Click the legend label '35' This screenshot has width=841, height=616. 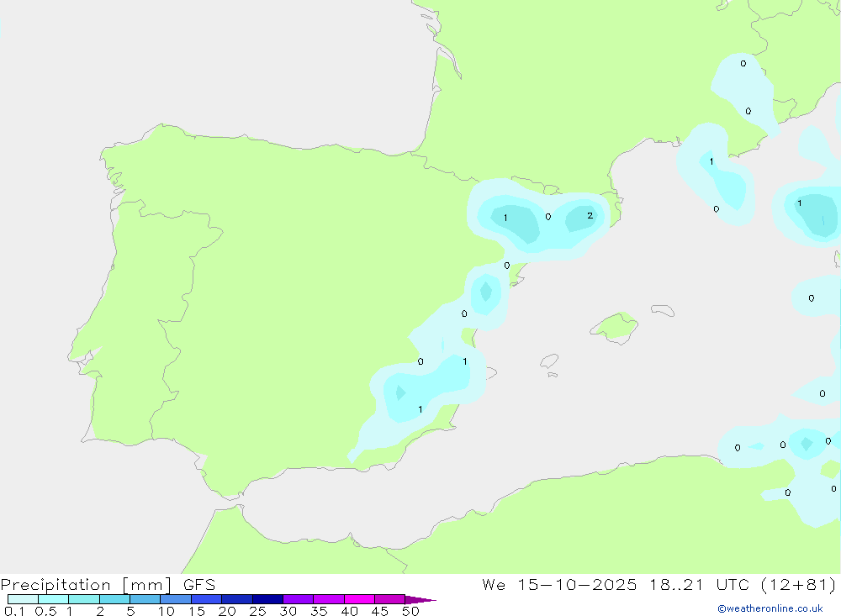(x=319, y=611)
